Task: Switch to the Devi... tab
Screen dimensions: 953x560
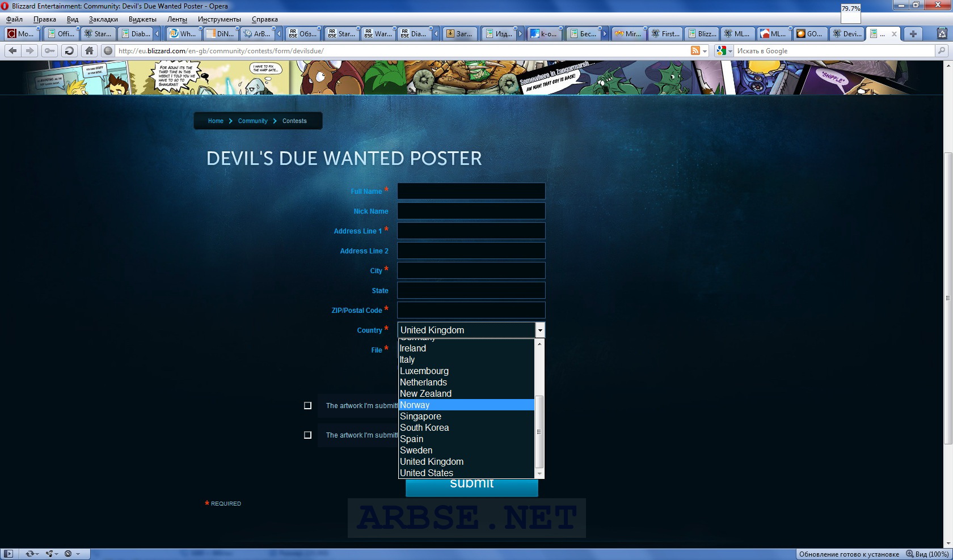Action: coord(846,34)
